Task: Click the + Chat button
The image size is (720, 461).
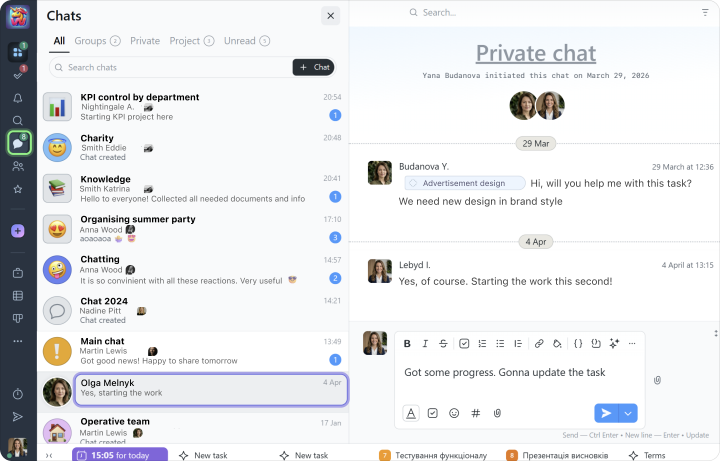Action: [313, 67]
